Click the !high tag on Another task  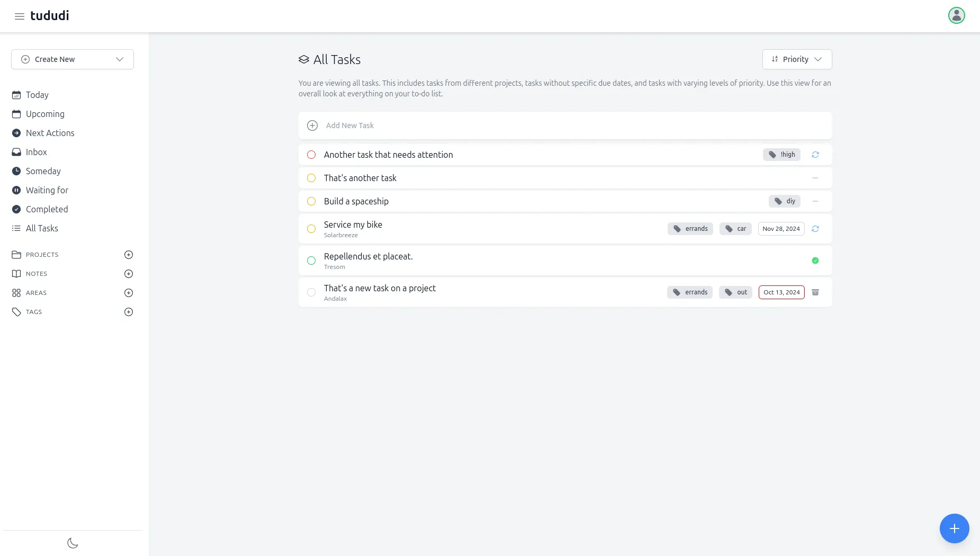781,155
